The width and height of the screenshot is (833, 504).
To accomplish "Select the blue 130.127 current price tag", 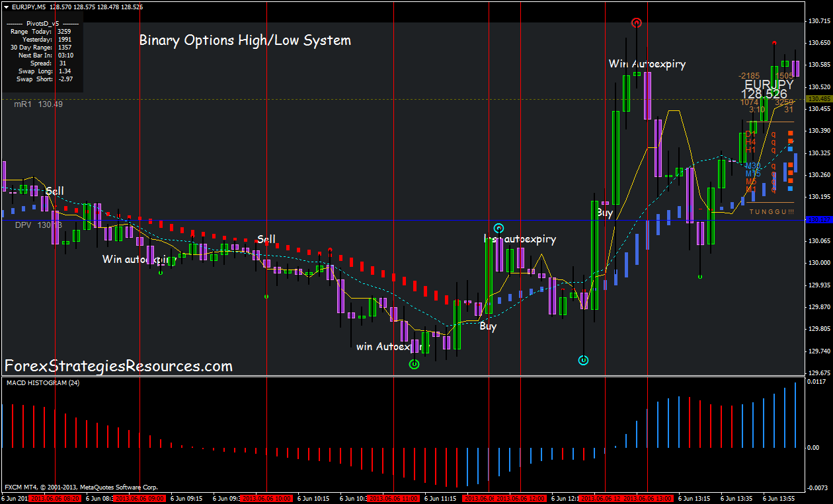I will click(x=818, y=219).
